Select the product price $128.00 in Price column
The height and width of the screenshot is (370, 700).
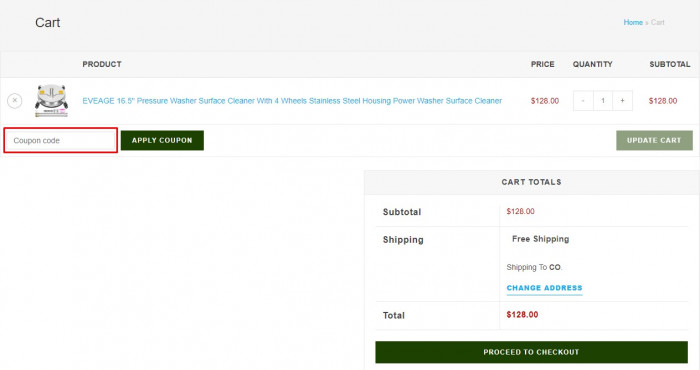tap(545, 101)
